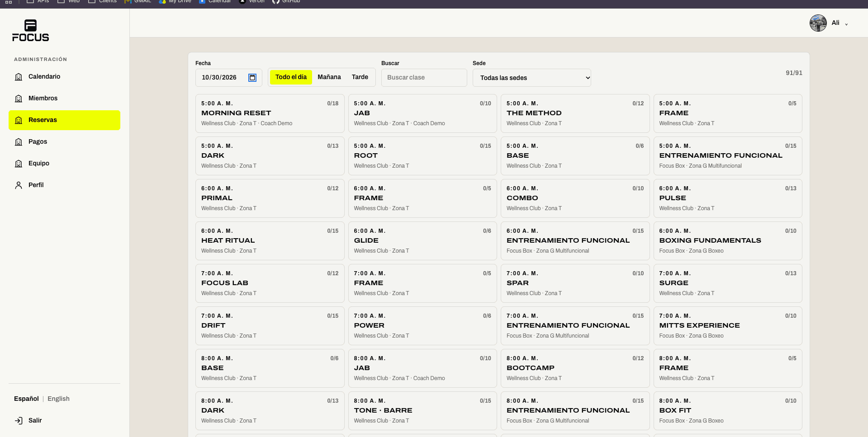Screen dimensions: 868x437
Task: Click the Perfil person icon
Action: point(19,185)
